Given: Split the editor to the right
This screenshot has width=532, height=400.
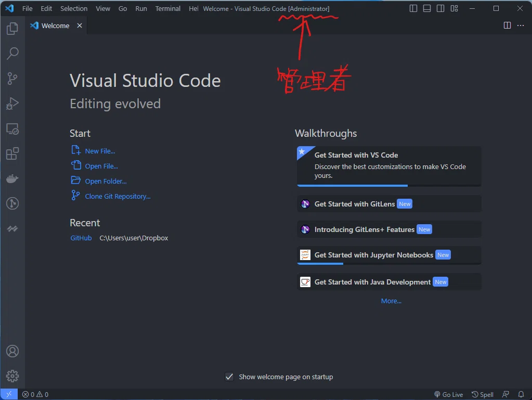Looking at the screenshot, I should pyautogui.click(x=507, y=25).
